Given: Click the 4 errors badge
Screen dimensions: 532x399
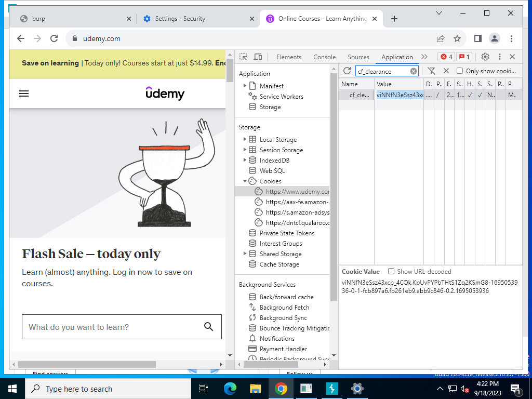Looking at the screenshot, I should (x=446, y=57).
